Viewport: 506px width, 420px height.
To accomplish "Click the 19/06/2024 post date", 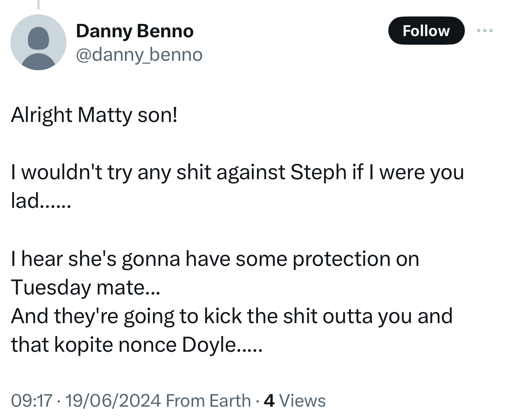I will (x=113, y=400).
